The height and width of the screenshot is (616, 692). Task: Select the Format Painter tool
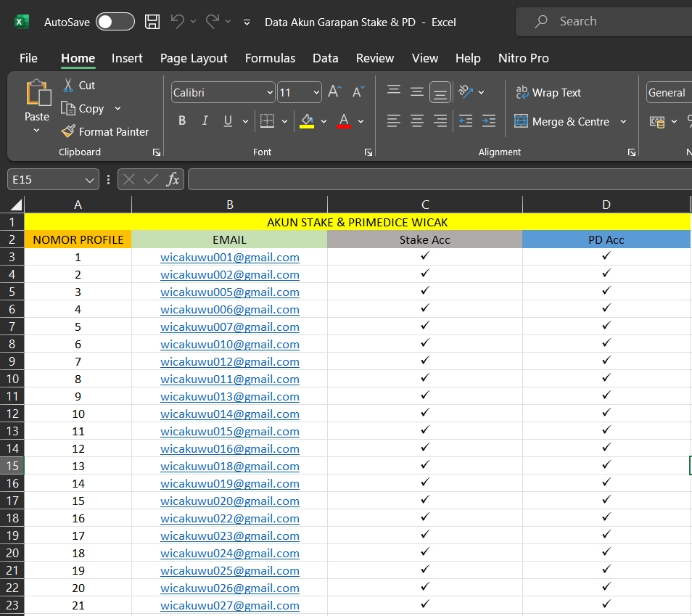(105, 131)
